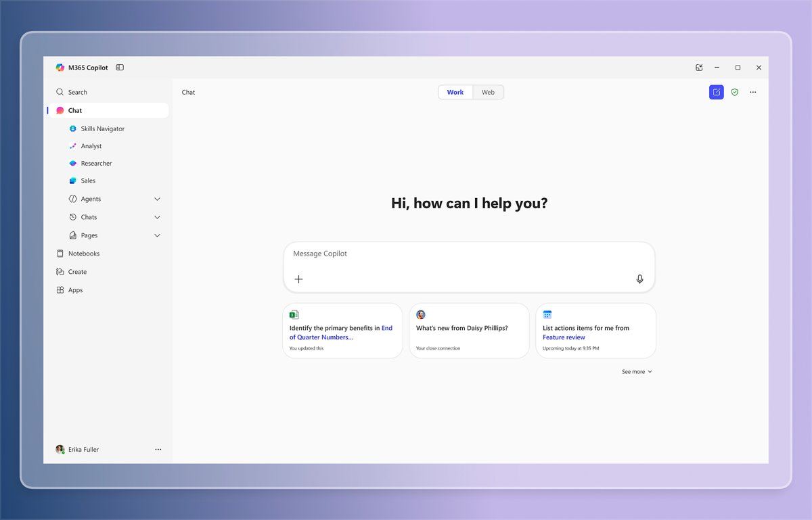Expand the Chats section chevron
Screen dimensions: 812x520
coord(158,217)
